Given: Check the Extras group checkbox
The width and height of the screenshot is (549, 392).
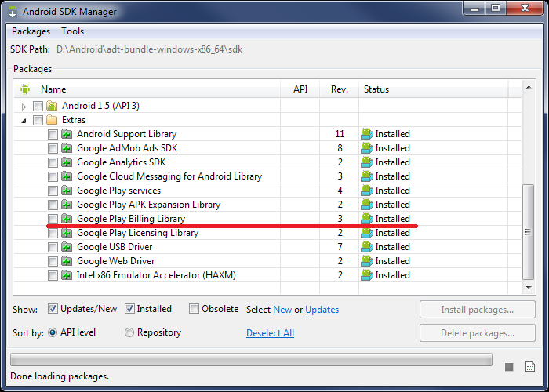Looking at the screenshot, I should pos(38,120).
